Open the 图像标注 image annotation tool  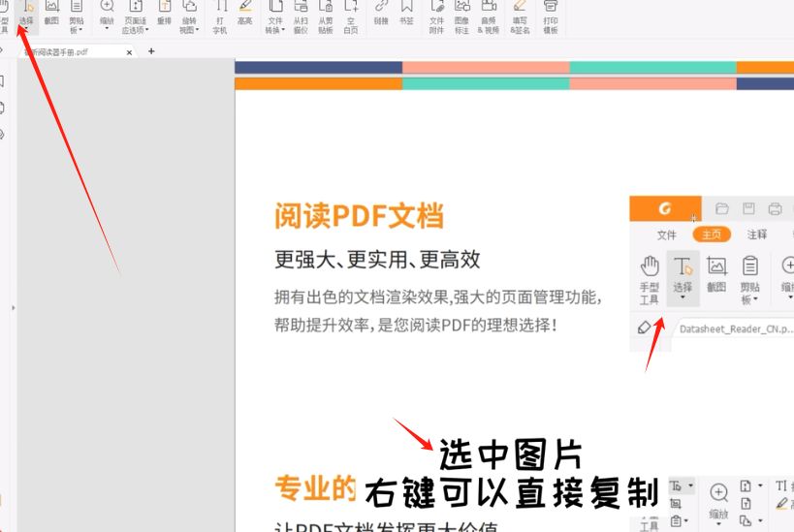(x=461, y=16)
